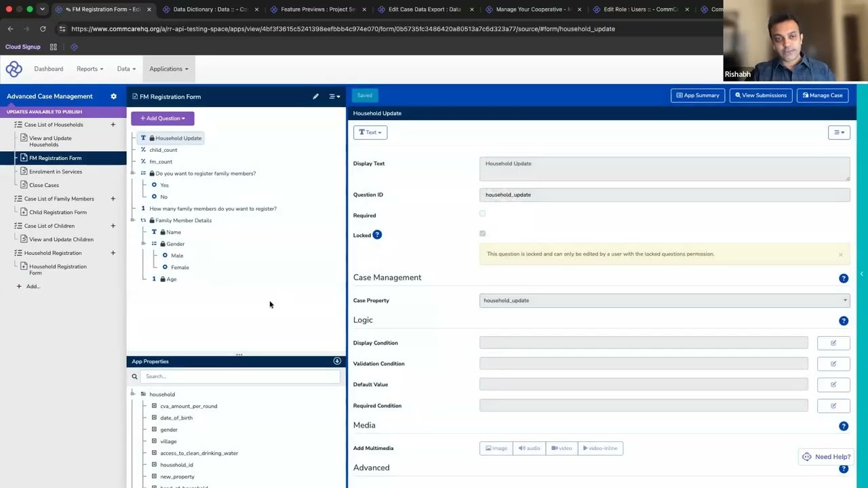Dismiss the locked question warning

coord(840,255)
